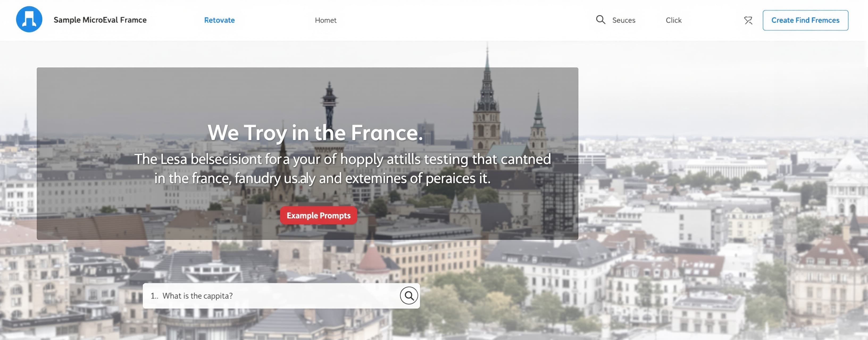Viewport: 868px width, 340px height.
Task: Click the Sample MicroEval Framce site title
Action: pyautogui.click(x=100, y=20)
